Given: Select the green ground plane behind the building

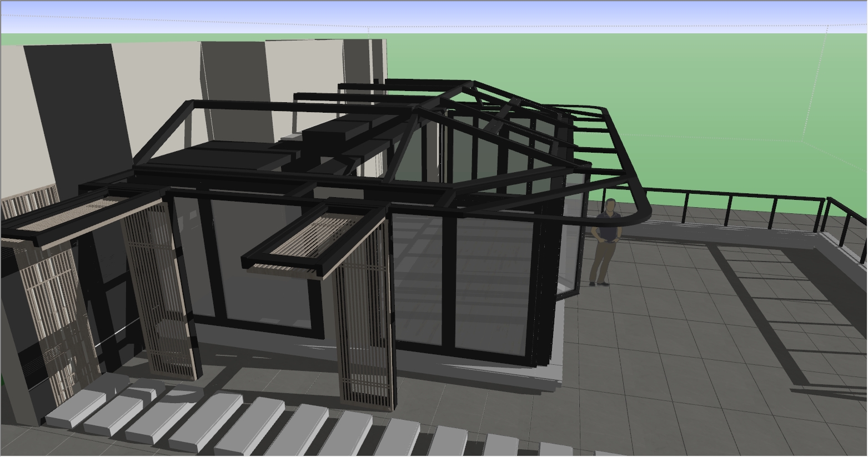Looking at the screenshot, I should (x=722, y=111).
